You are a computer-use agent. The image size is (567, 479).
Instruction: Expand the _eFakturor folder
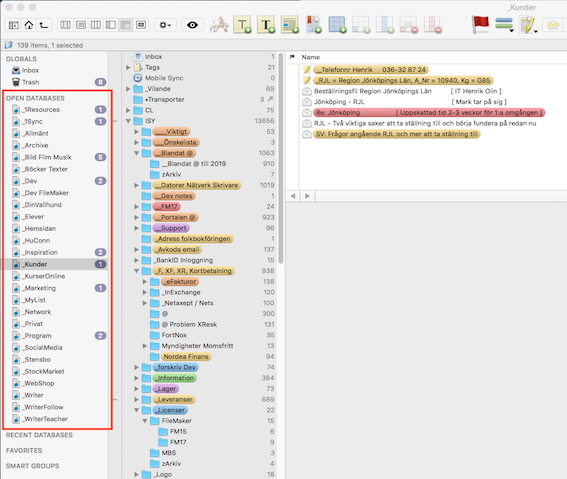coord(145,282)
